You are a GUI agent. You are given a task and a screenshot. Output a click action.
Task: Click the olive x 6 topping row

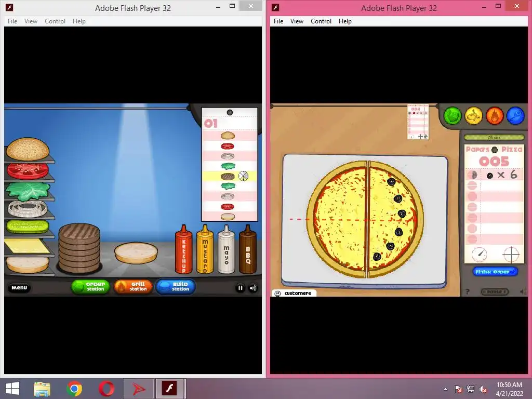pos(494,175)
